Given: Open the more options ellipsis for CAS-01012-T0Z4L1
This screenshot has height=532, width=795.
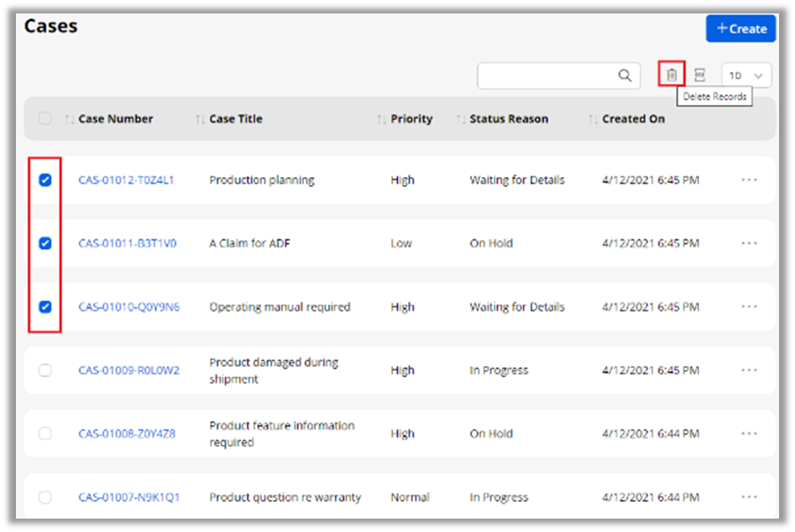Looking at the screenshot, I should point(749,180).
